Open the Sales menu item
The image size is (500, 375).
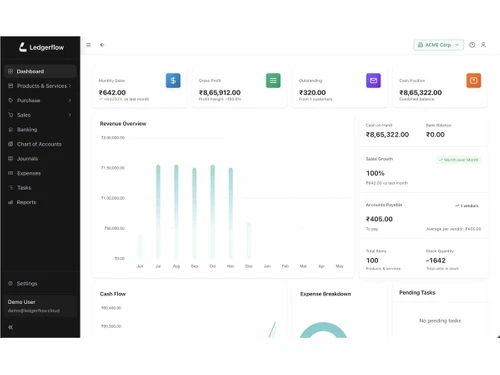click(x=40, y=115)
